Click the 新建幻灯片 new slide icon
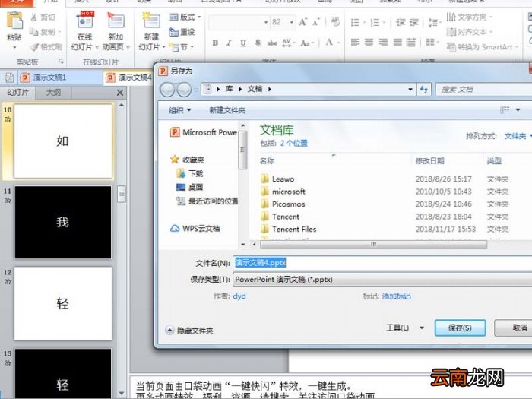 point(151,21)
